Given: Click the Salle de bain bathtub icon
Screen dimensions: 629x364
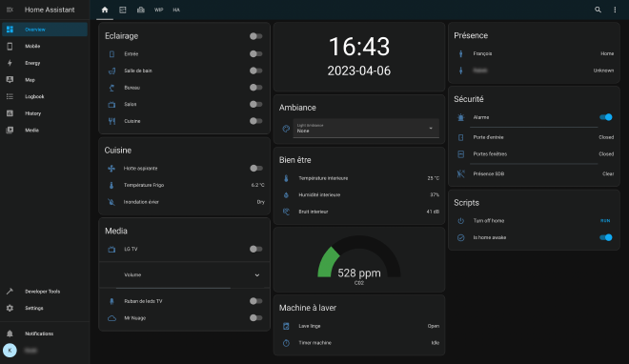Looking at the screenshot, I should pyautogui.click(x=112, y=71).
